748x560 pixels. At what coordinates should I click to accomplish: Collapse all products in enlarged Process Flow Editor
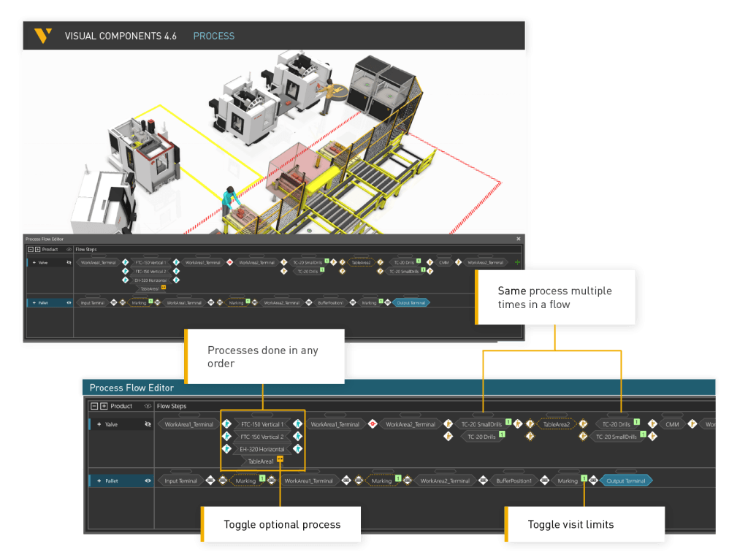tap(94, 406)
